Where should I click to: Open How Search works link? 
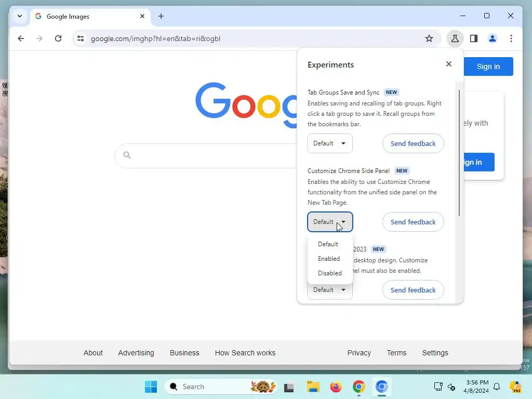click(245, 353)
